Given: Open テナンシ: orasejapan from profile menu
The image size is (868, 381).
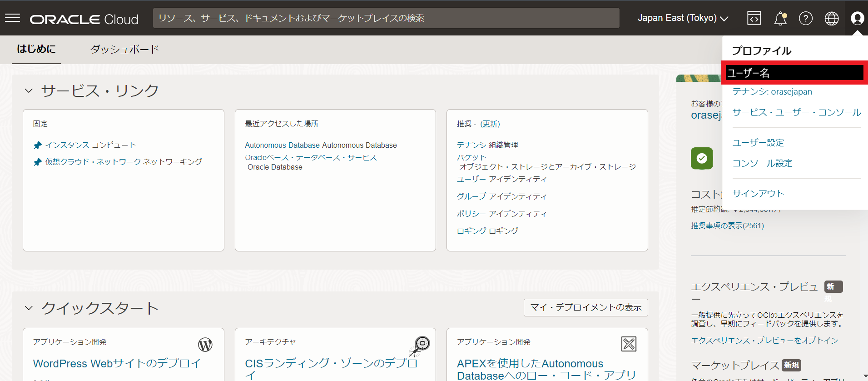Looking at the screenshot, I should pos(772,92).
